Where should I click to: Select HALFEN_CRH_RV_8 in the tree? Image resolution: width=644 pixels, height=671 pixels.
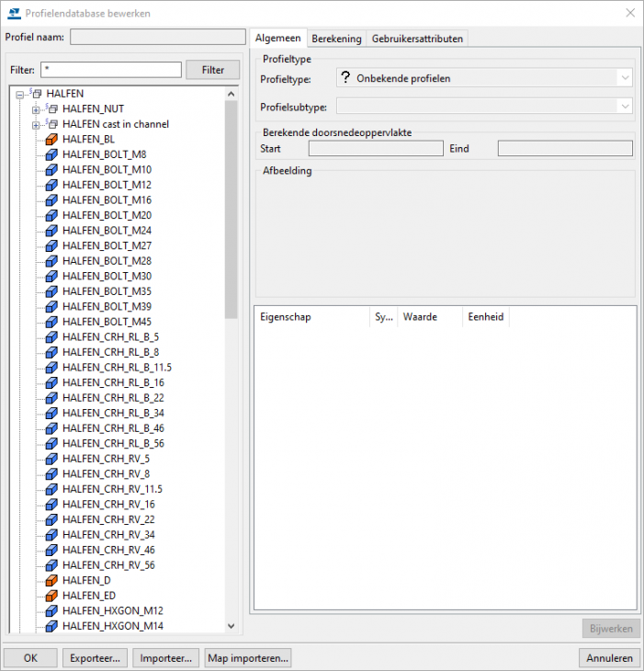tap(106, 473)
